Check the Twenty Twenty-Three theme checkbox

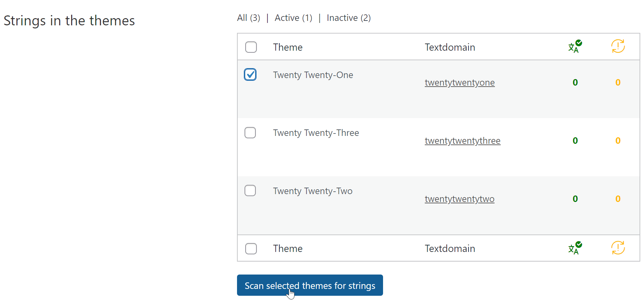(250, 133)
